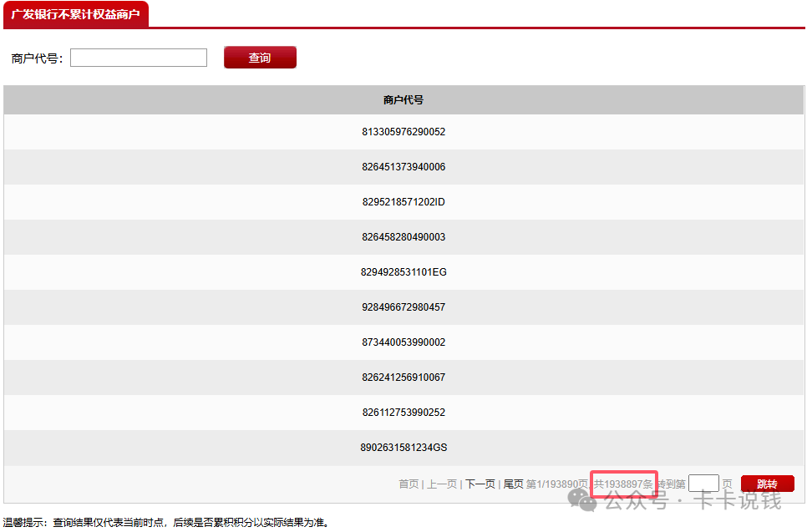The image size is (807, 532).
Task: Select merchant code 829492853110IEG
Action: (x=403, y=271)
